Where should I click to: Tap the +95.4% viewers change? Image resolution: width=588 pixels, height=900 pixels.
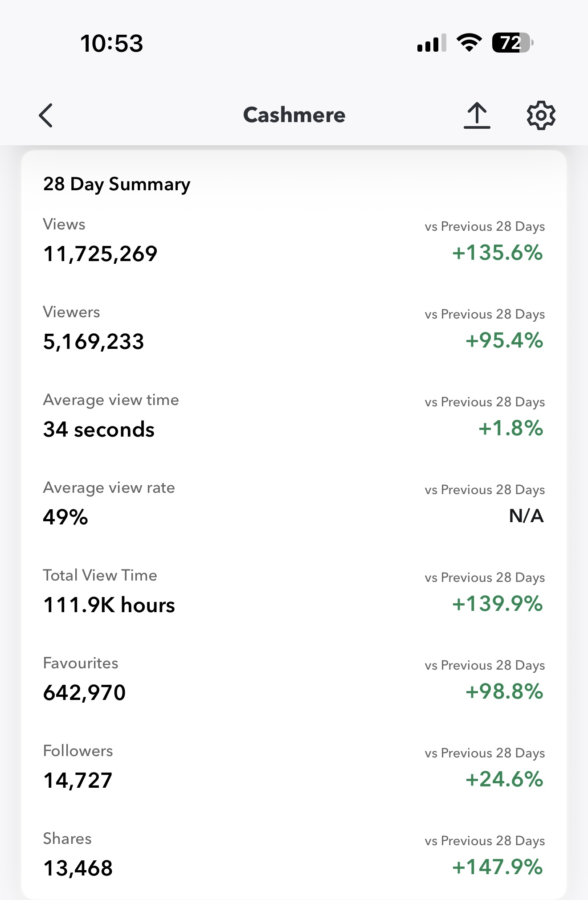click(x=504, y=340)
